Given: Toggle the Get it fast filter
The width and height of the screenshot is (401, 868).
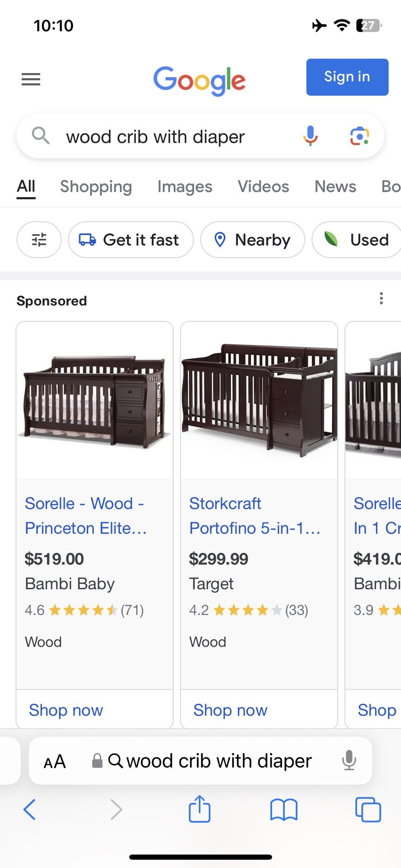Looking at the screenshot, I should pos(131,240).
